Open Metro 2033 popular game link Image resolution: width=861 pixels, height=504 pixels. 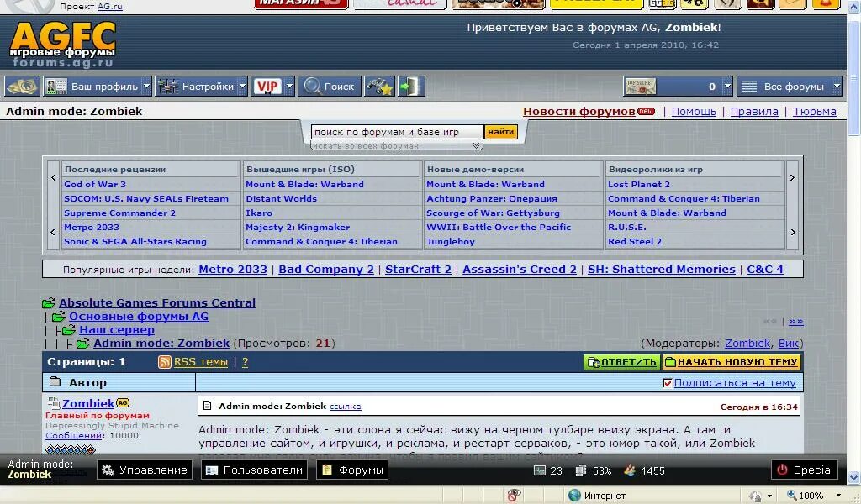[233, 270]
